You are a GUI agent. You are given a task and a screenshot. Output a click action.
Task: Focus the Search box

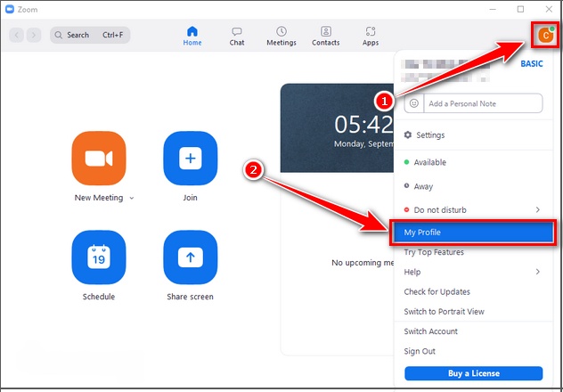90,35
